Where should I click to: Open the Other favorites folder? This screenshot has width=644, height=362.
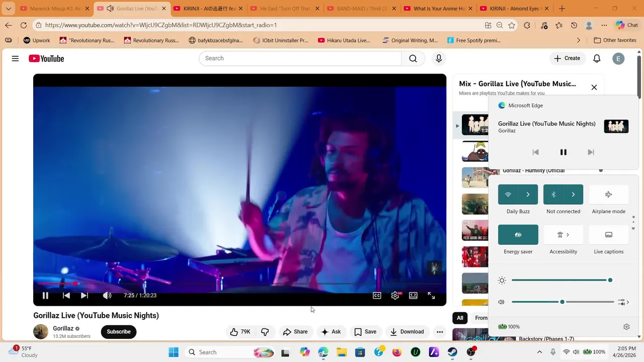[x=615, y=40]
